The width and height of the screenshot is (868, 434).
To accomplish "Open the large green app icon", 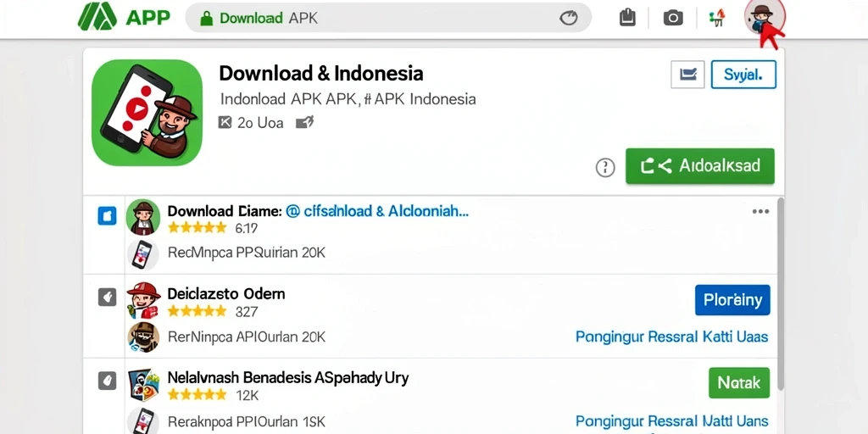I will [147, 113].
